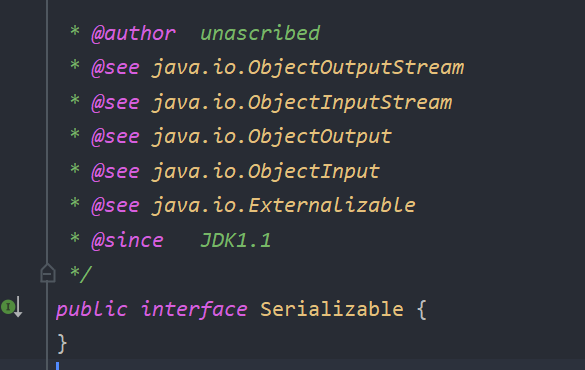This screenshot has height=370, width=585.
Task: Click the @author Javadoc tag
Action: [134, 34]
